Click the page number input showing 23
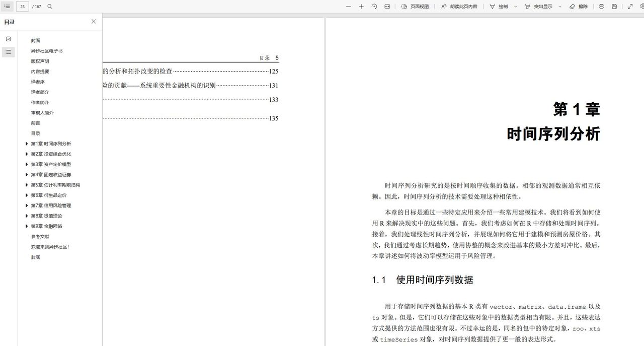The width and height of the screenshot is (644, 346). pyautogui.click(x=22, y=7)
